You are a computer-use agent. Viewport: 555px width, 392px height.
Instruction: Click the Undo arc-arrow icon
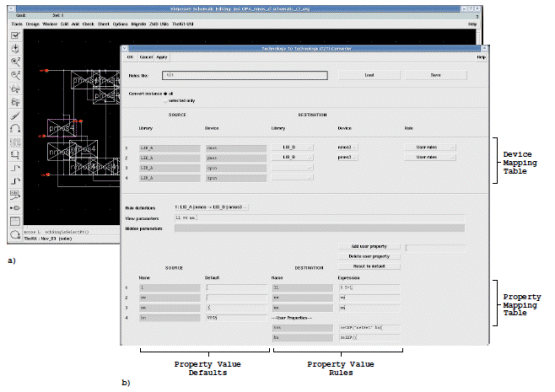pyautogui.click(x=15, y=128)
